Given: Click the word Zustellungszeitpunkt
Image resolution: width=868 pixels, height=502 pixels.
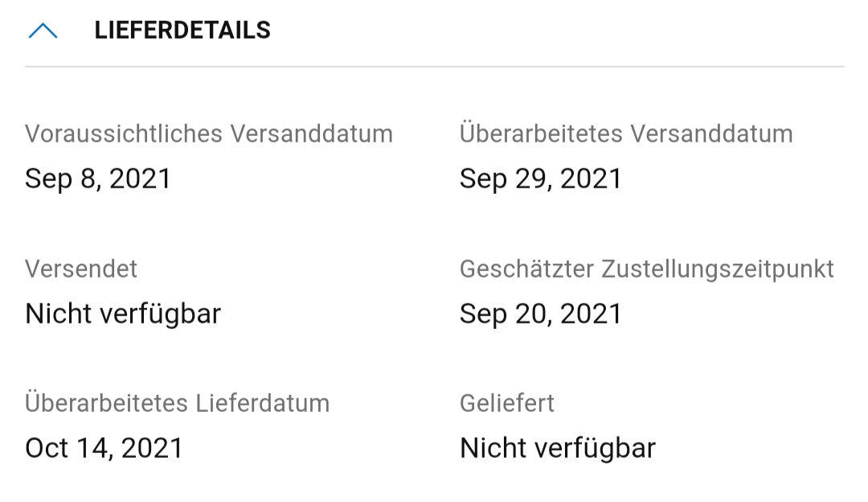Looking at the screenshot, I should (x=717, y=269).
